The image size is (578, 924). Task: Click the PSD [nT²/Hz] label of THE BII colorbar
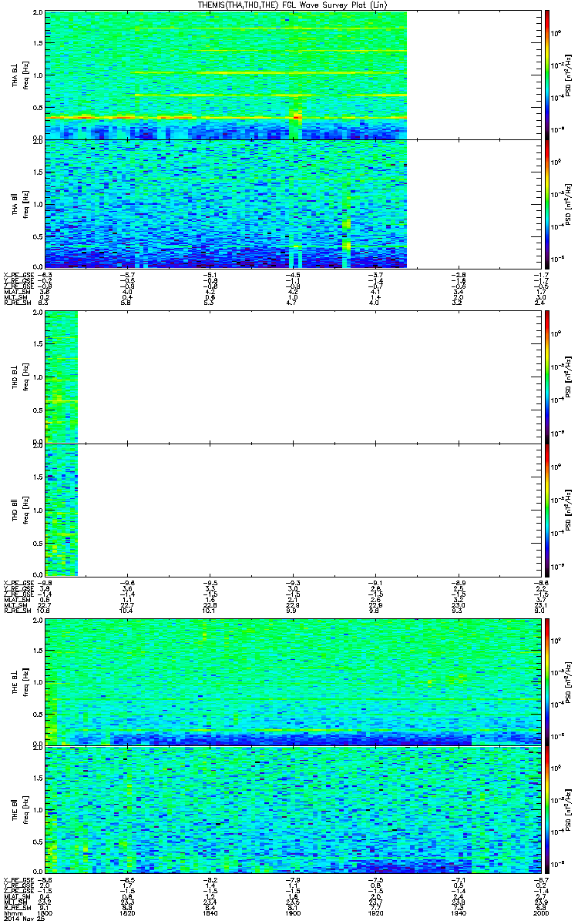568,810
